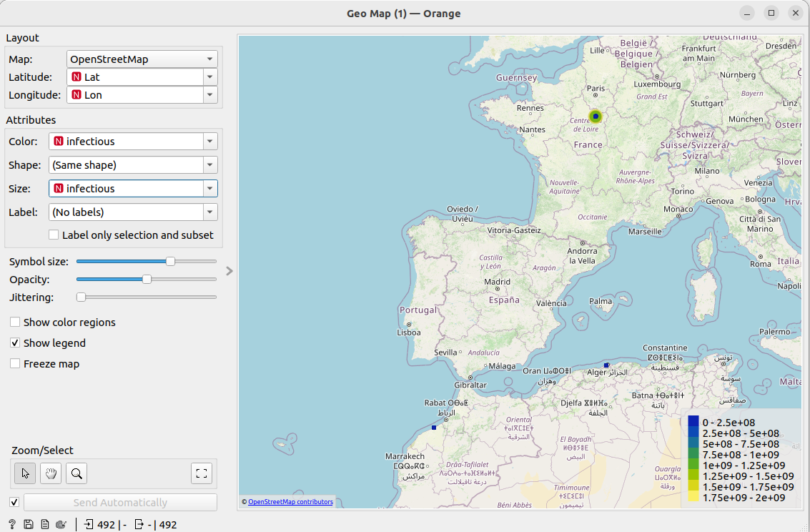
Task: Toggle the Send Automatically checkbox
Action: pyautogui.click(x=14, y=502)
